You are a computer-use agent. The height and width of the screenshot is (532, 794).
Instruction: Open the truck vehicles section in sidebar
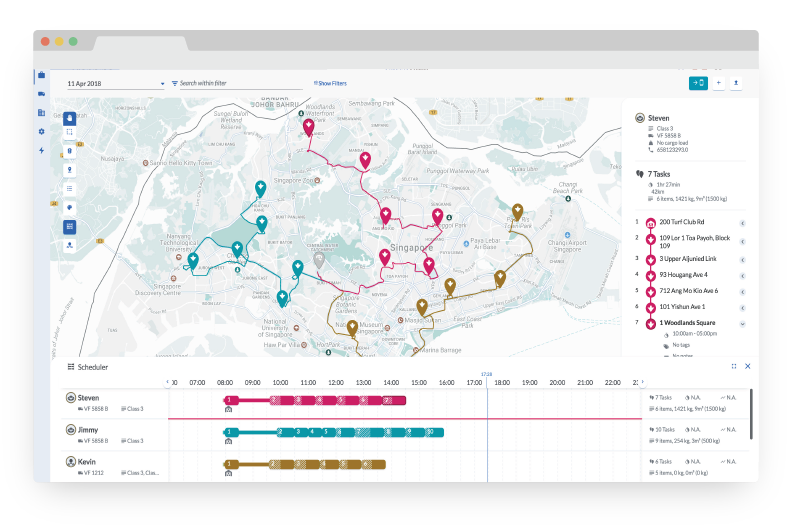point(42,94)
